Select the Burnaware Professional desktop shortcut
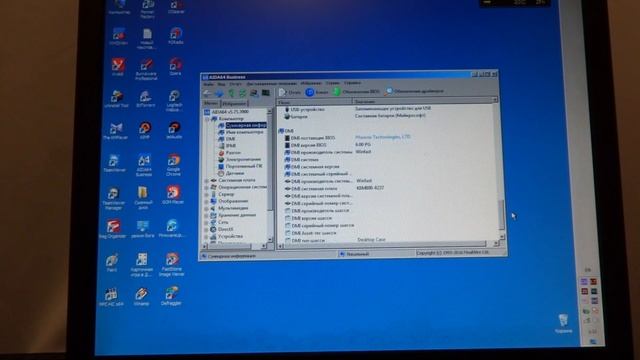Viewport: 640px width, 360px height. pos(146,70)
